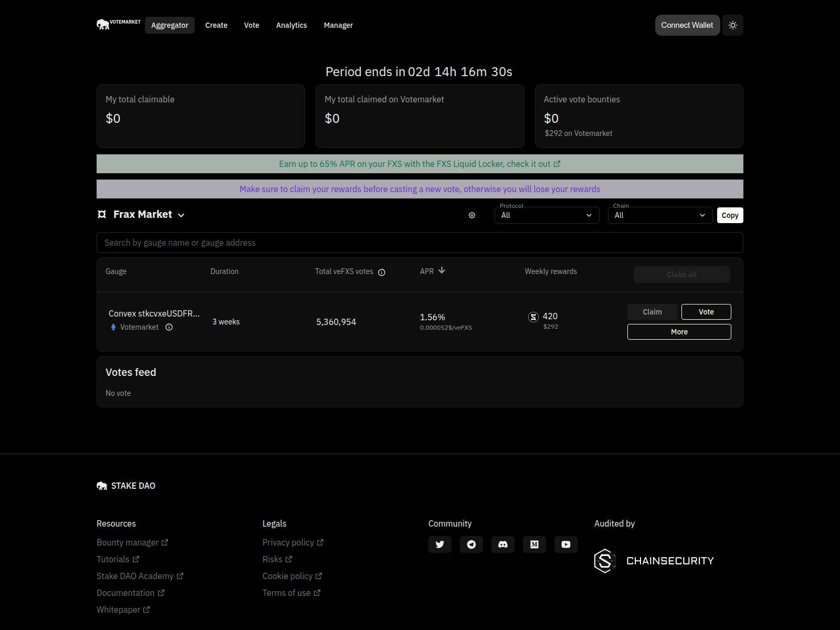This screenshot has height=630, width=840.
Task: Open the Privacy policy link
Action: [293, 542]
